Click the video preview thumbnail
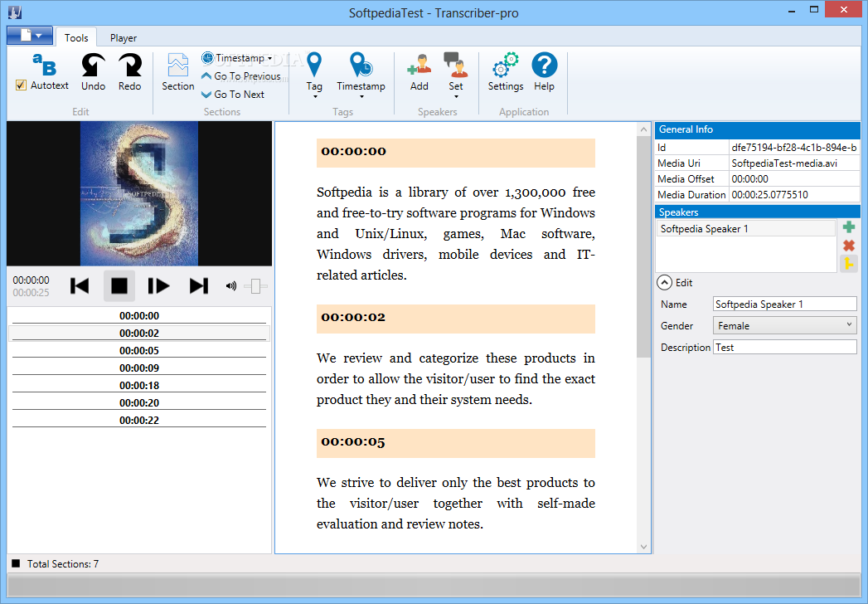Image resolution: width=868 pixels, height=604 pixels. coord(139,194)
